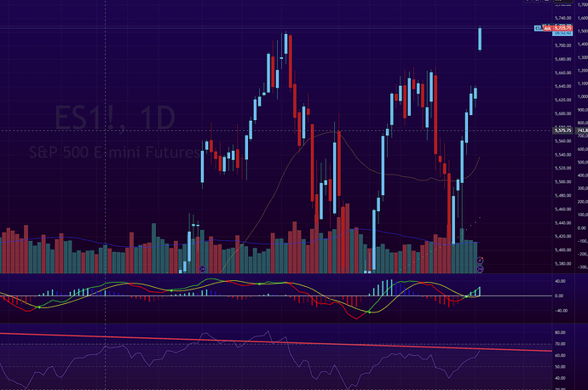Click the tall red candle at chart peak

(291, 61)
